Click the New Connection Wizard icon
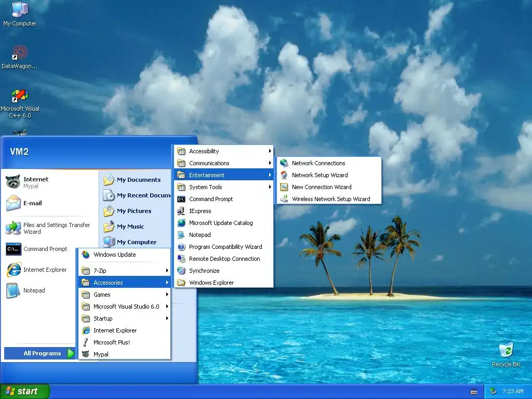The width and height of the screenshot is (532, 399). [284, 187]
